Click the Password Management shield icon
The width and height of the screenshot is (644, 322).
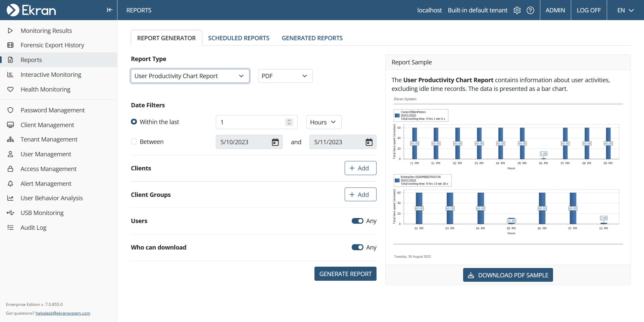click(10, 110)
